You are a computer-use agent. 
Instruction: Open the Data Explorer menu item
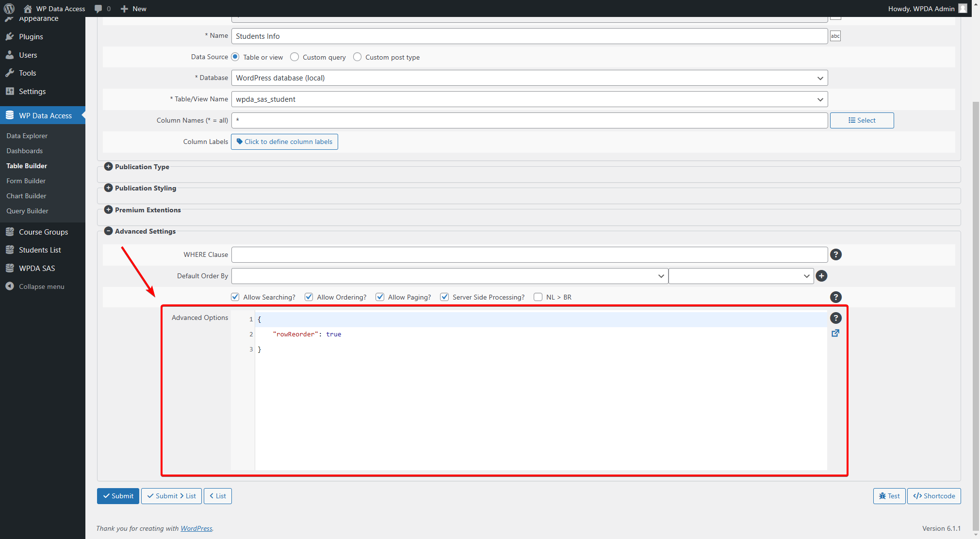click(x=27, y=135)
